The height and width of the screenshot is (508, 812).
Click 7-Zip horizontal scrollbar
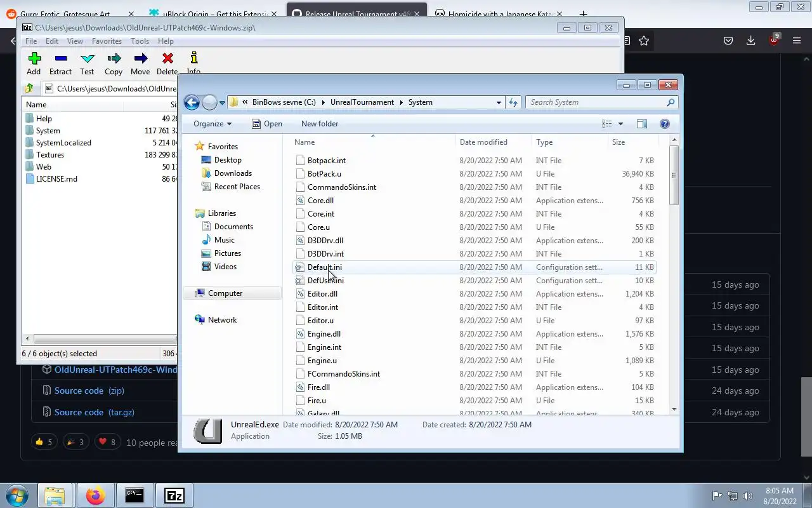[100, 339]
